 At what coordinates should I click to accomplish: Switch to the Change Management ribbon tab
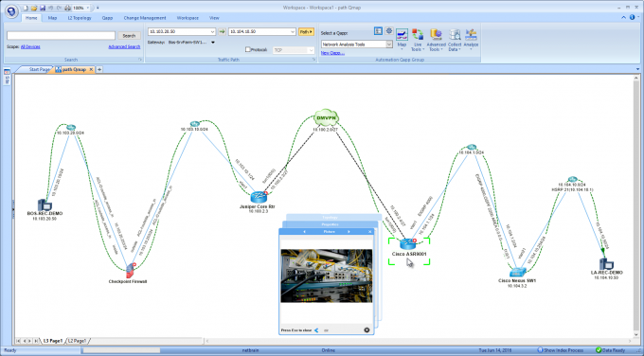tap(145, 18)
